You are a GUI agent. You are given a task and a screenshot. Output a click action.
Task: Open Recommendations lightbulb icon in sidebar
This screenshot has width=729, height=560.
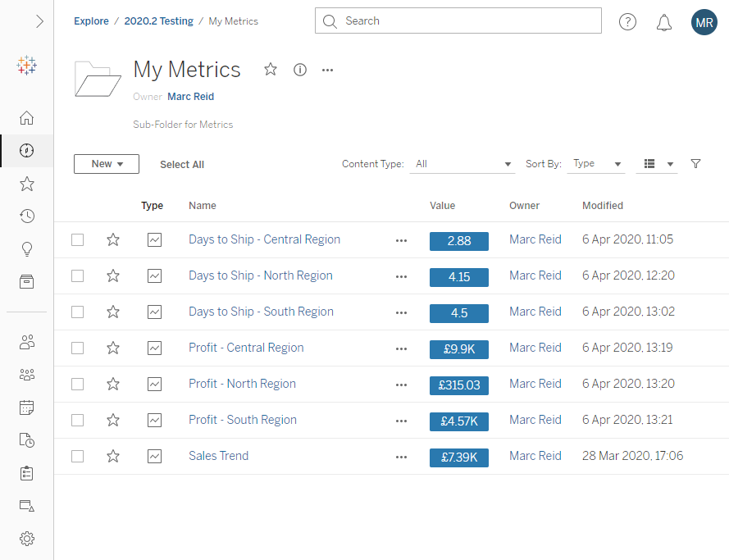(x=27, y=249)
